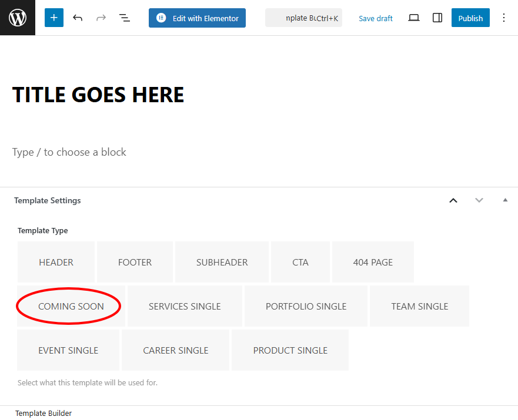
Task: Click the TITLE GOES HERE title field
Action: (x=98, y=95)
